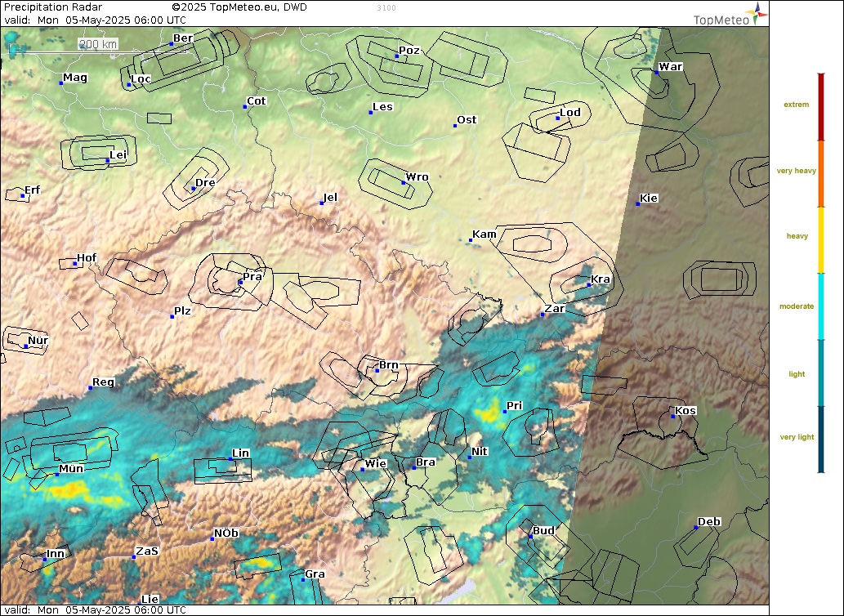Screen dimensions: 844x616
Task: Select the Mag city label
Action: (75, 78)
